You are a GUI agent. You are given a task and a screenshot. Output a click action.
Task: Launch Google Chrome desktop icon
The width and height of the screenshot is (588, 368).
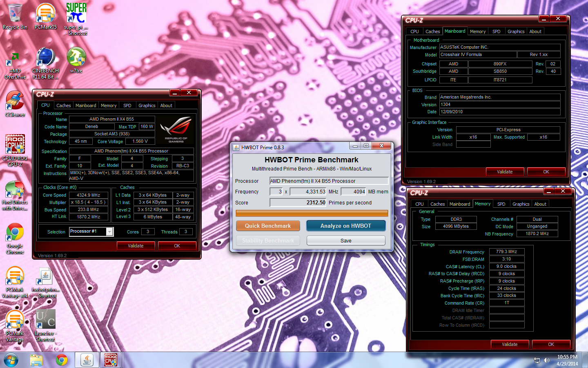point(15,239)
